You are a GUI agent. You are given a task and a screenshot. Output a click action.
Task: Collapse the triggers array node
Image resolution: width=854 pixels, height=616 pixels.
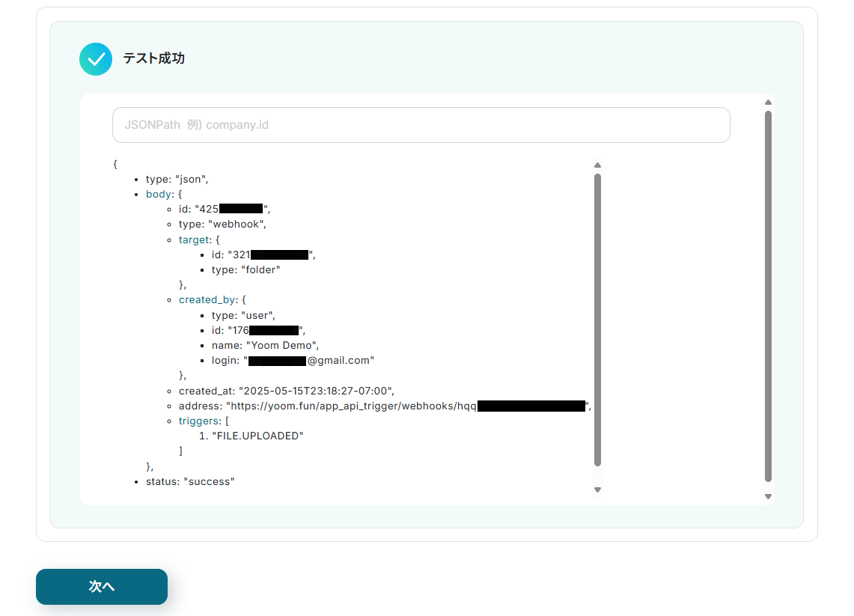tap(199, 421)
